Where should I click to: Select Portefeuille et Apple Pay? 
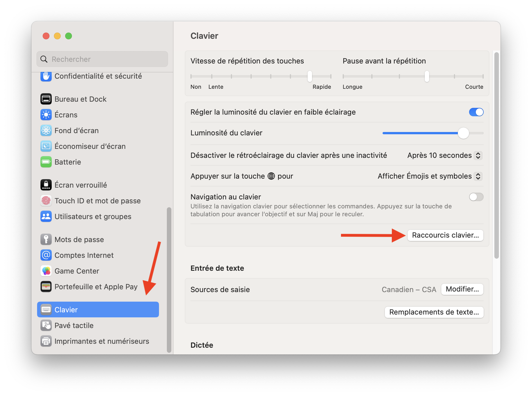pyautogui.click(x=98, y=287)
